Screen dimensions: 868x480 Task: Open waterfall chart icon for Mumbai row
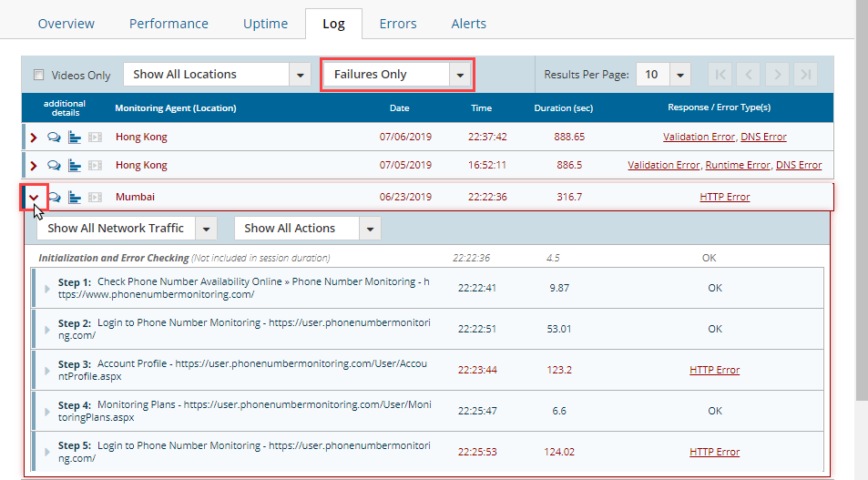point(75,197)
